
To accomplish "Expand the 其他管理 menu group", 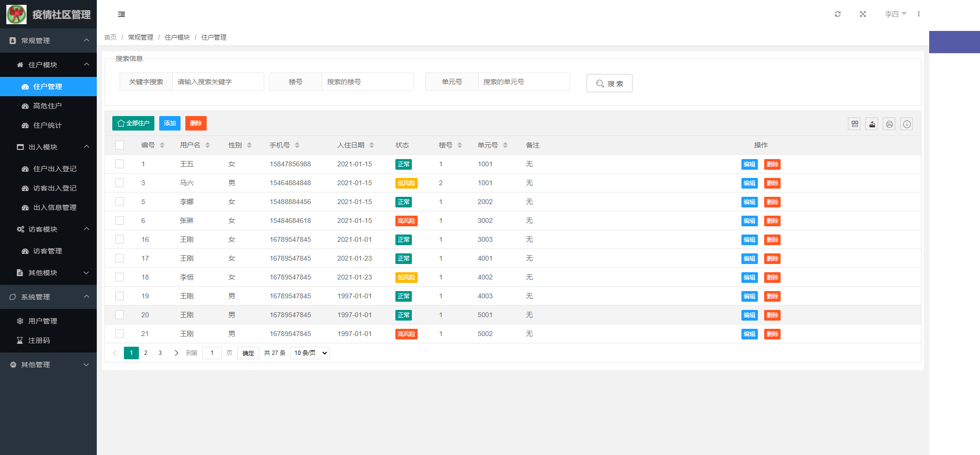I will point(48,365).
